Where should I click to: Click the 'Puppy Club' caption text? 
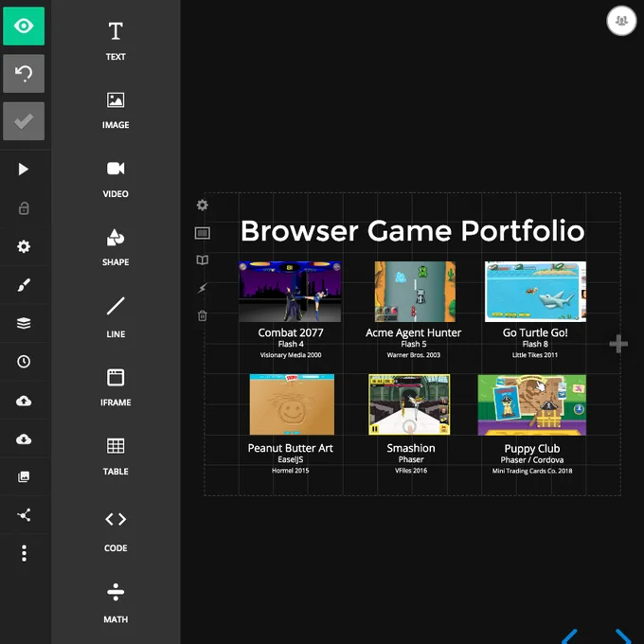[x=532, y=449]
